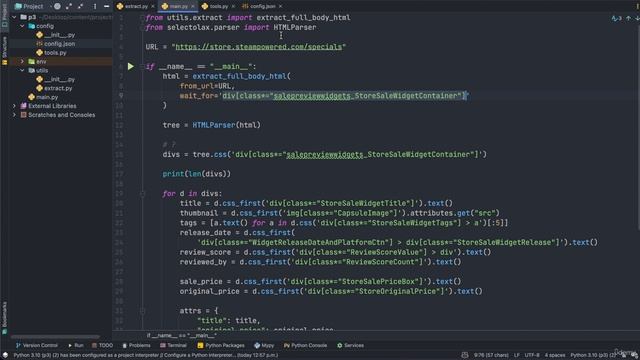Open the TODO tool window
This screenshot has width=640, height=360.
click(102, 346)
